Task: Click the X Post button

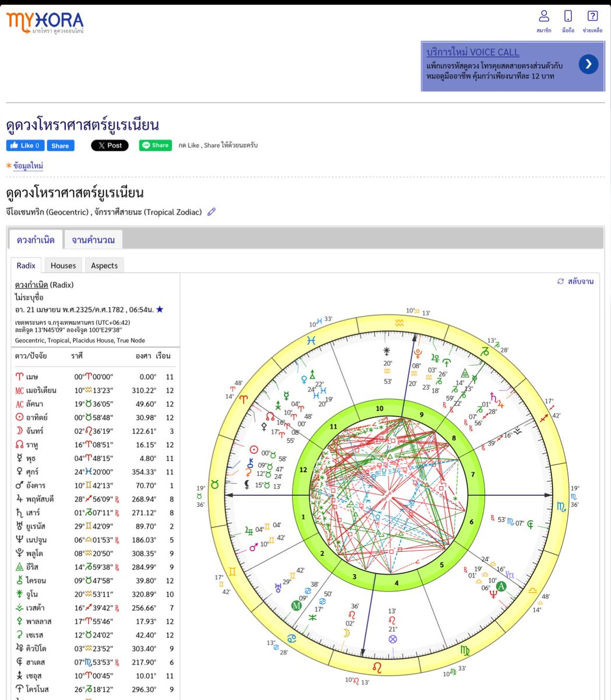Action: click(x=110, y=145)
